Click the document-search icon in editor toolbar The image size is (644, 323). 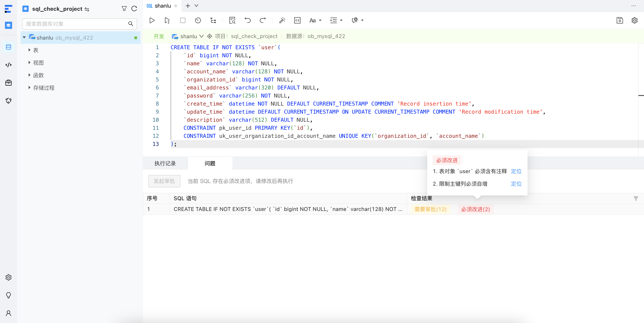(x=232, y=20)
